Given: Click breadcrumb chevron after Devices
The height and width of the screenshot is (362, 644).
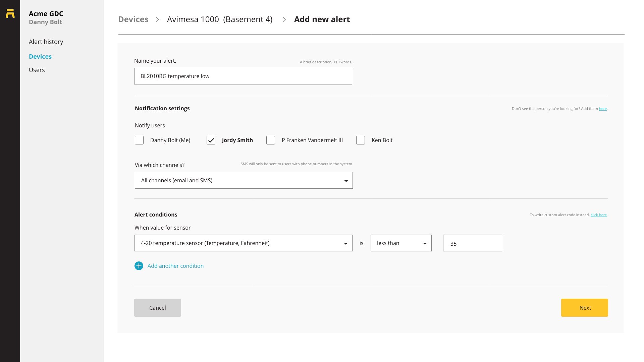Looking at the screenshot, I should [157, 19].
